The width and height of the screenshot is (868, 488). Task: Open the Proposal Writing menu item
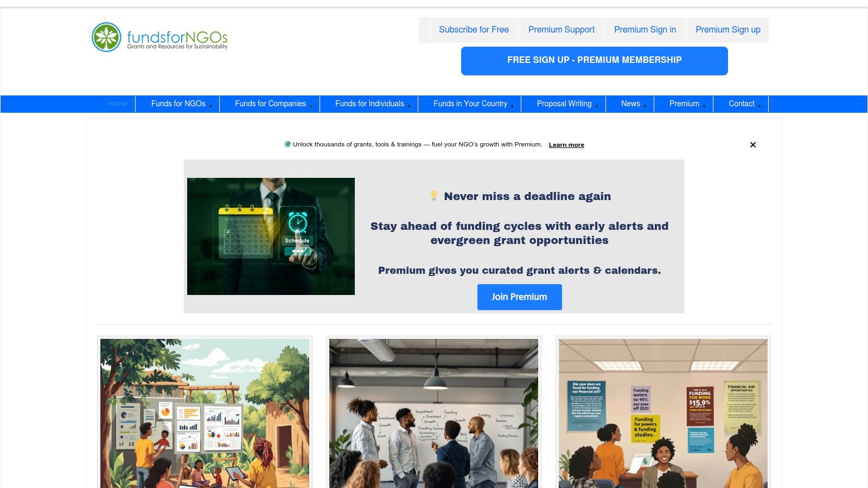(564, 104)
